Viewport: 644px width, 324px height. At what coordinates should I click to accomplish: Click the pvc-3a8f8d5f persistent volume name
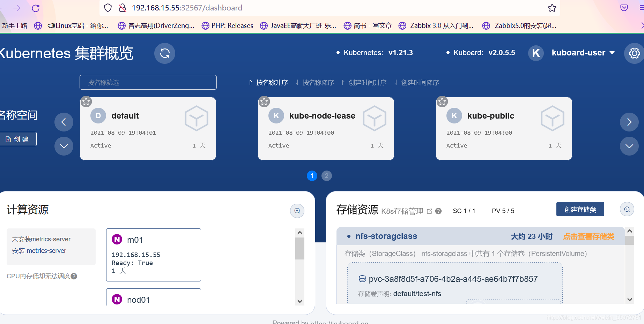click(453, 279)
